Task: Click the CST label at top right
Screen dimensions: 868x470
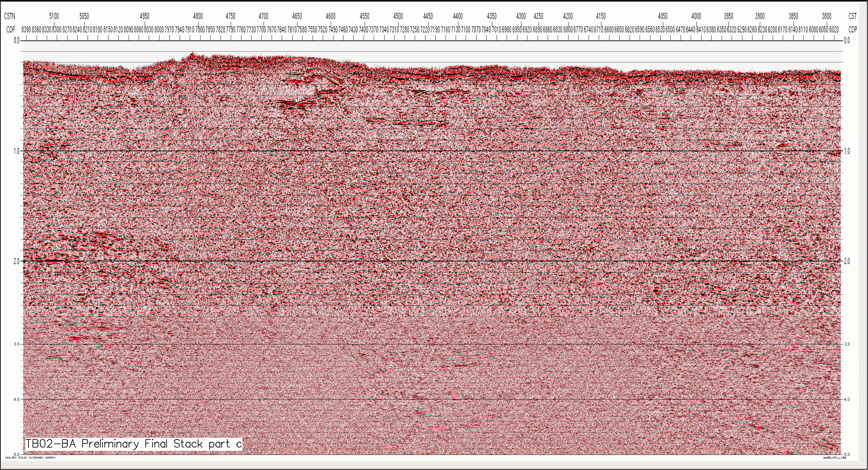Action: click(853, 16)
